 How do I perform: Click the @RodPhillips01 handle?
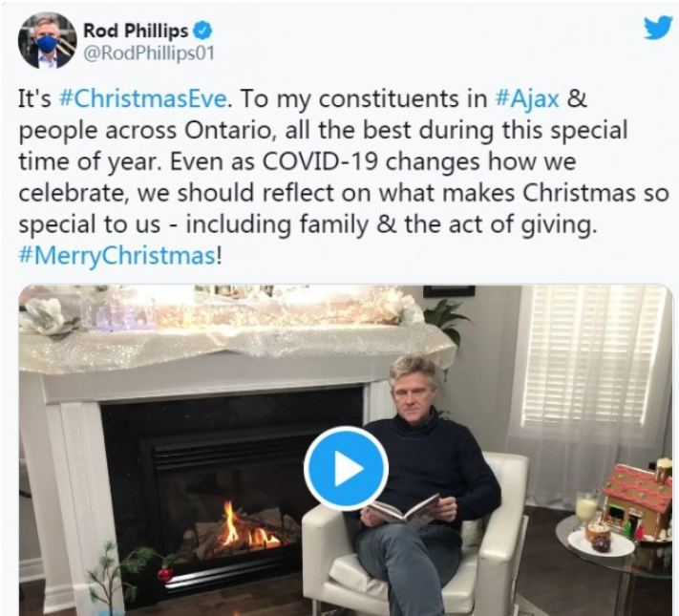pos(148,53)
